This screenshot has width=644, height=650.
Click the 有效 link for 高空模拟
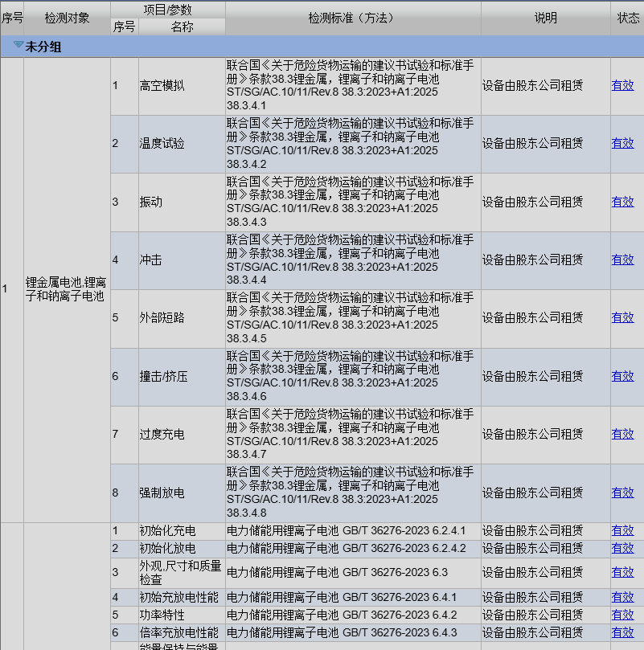[622, 85]
